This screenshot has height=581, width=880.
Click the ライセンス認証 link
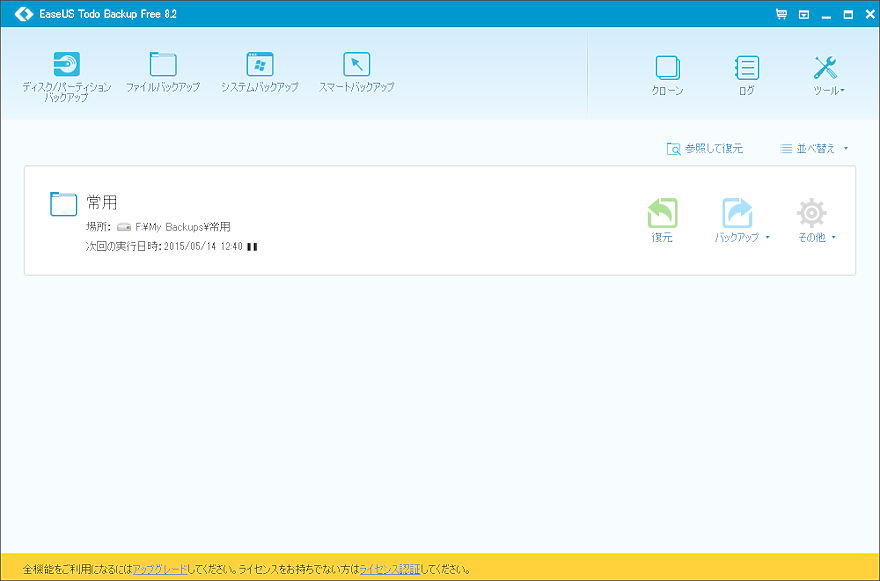coord(389,569)
